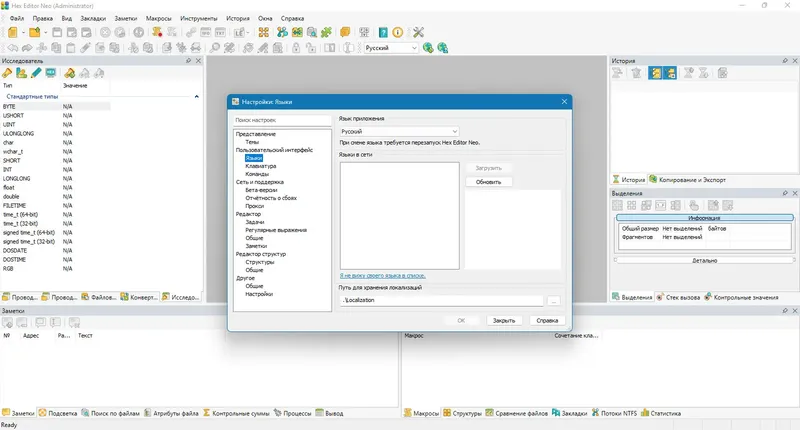Open the Правка menu

click(43, 18)
